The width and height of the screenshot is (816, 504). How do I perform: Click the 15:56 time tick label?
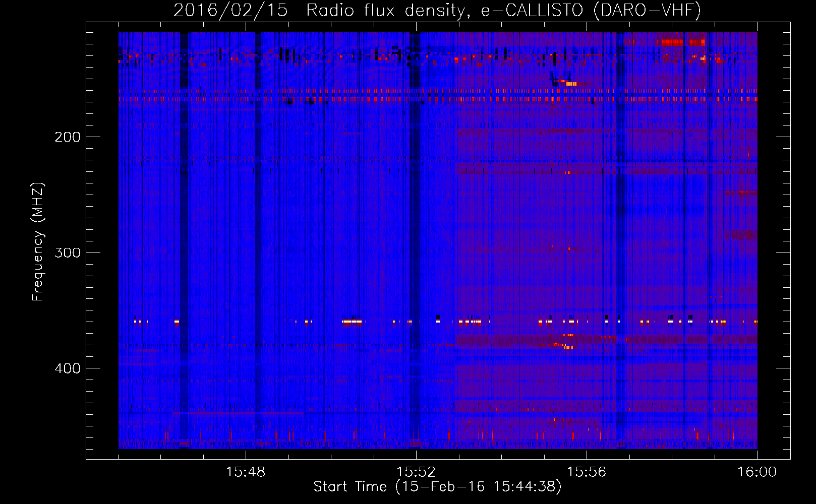pyautogui.click(x=587, y=472)
